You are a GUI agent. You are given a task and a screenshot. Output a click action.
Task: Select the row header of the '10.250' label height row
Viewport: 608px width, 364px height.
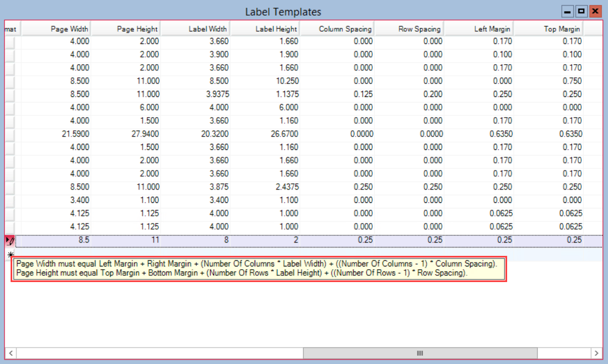tap(9, 82)
